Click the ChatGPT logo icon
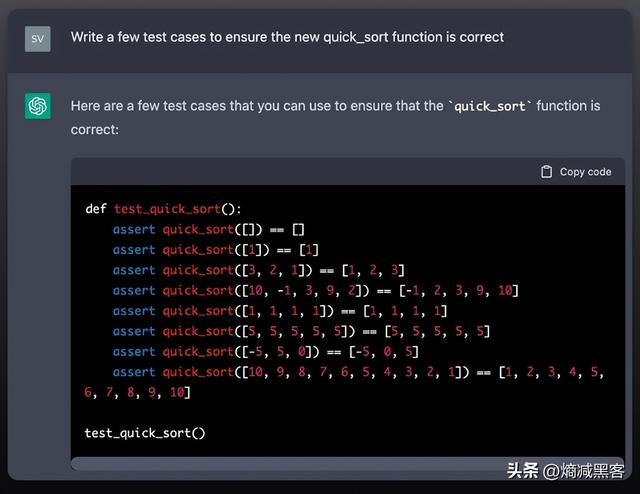This screenshot has height=494, width=640. point(38,106)
